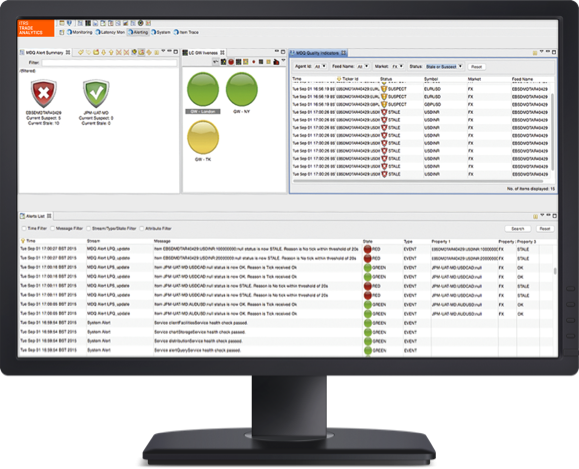The height and width of the screenshot is (469, 579).
Task: Click the house icon in liveness toolbar
Action: 276,62
